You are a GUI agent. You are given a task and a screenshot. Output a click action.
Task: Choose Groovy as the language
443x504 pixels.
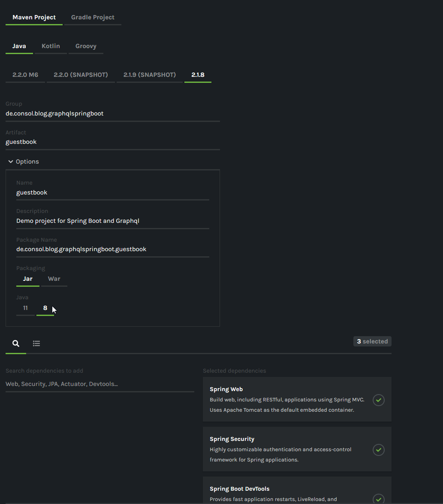(86, 46)
